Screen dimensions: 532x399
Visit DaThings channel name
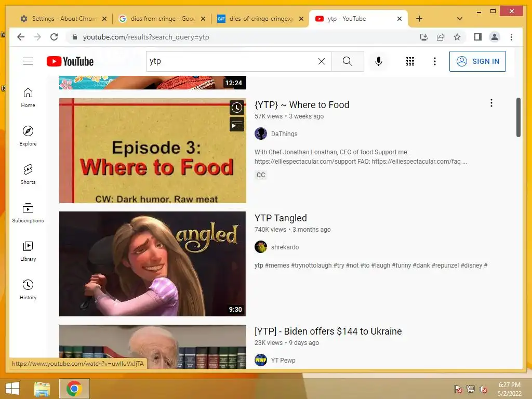(x=284, y=134)
